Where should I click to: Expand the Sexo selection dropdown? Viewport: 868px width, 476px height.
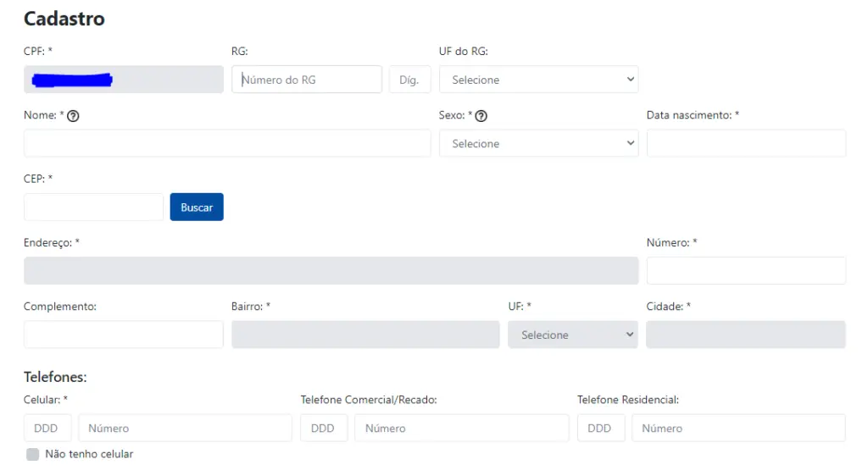pos(538,143)
